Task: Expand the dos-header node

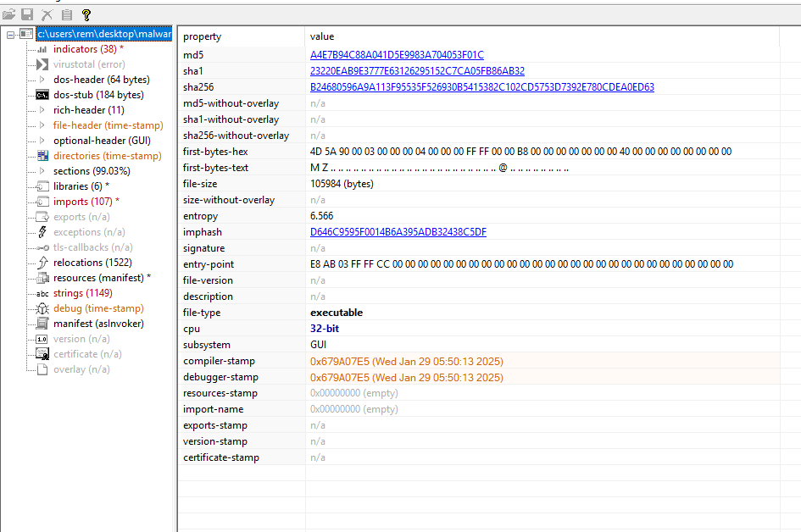Action: click(42, 80)
